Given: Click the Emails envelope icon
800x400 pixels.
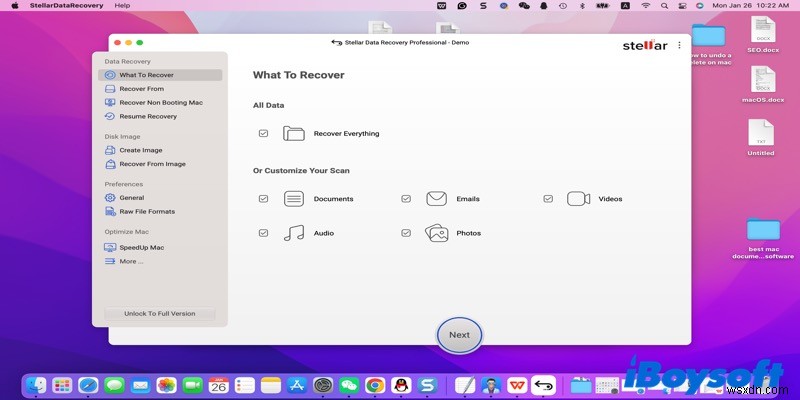Looking at the screenshot, I should [437, 199].
